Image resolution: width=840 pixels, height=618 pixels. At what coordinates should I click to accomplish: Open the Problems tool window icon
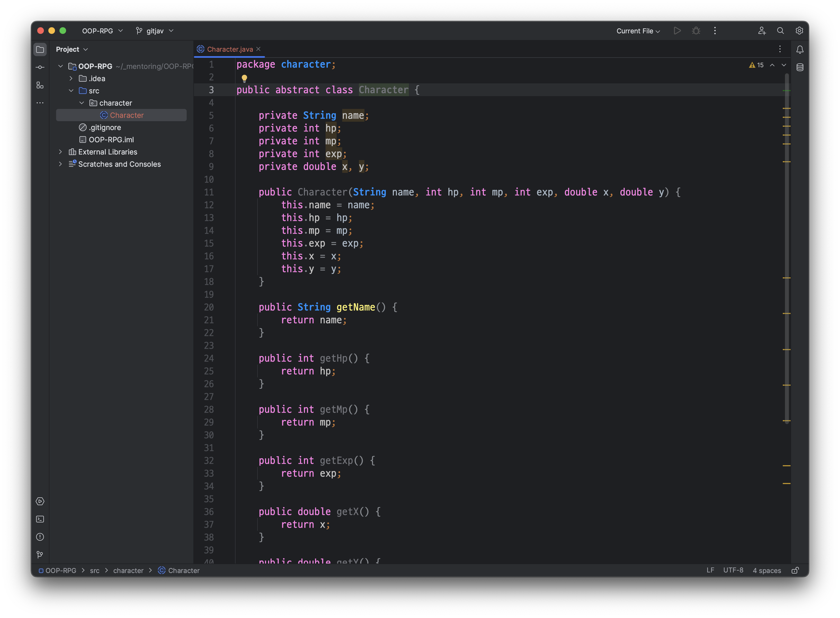point(40,537)
